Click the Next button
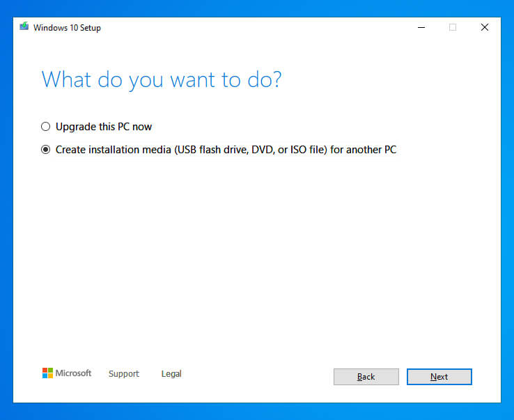The width and height of the screenshot is (514, 420). [439, 377]
